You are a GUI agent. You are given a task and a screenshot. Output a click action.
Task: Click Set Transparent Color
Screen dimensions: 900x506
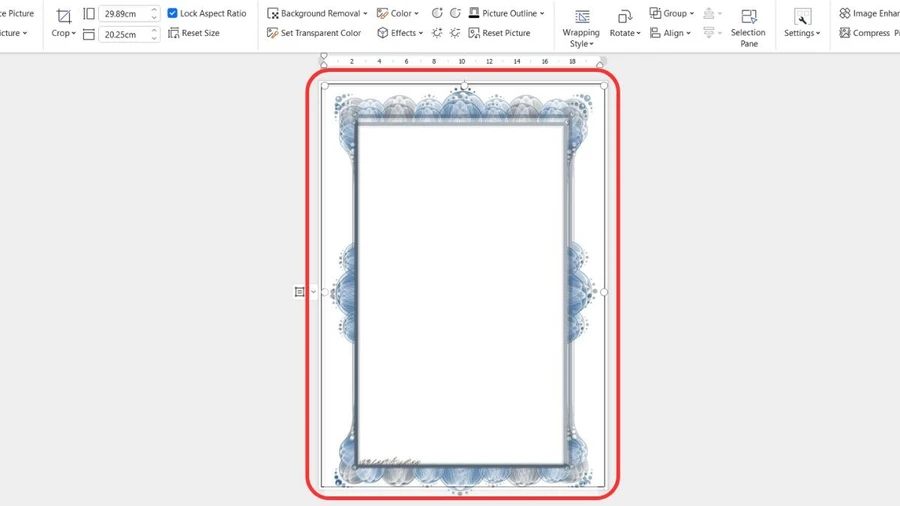coord(314,33)
